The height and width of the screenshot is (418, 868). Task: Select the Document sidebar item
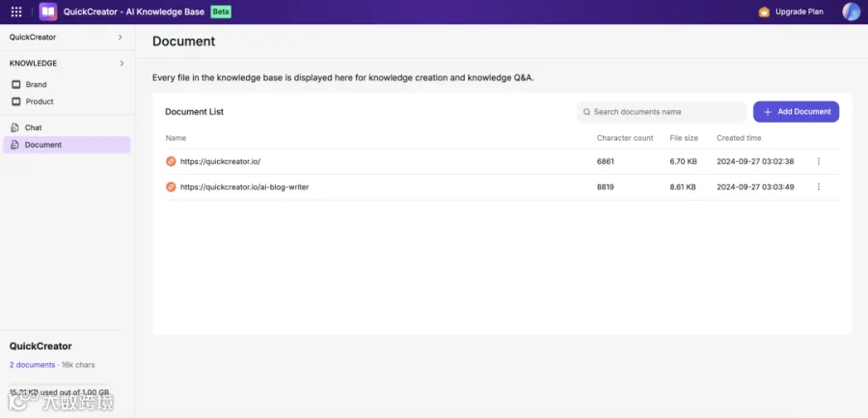pyautogui.click(x=67, y=145)
